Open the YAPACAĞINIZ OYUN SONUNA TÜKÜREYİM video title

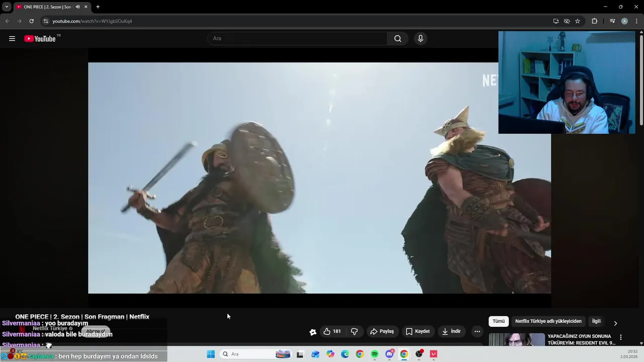tap(581, 339)
